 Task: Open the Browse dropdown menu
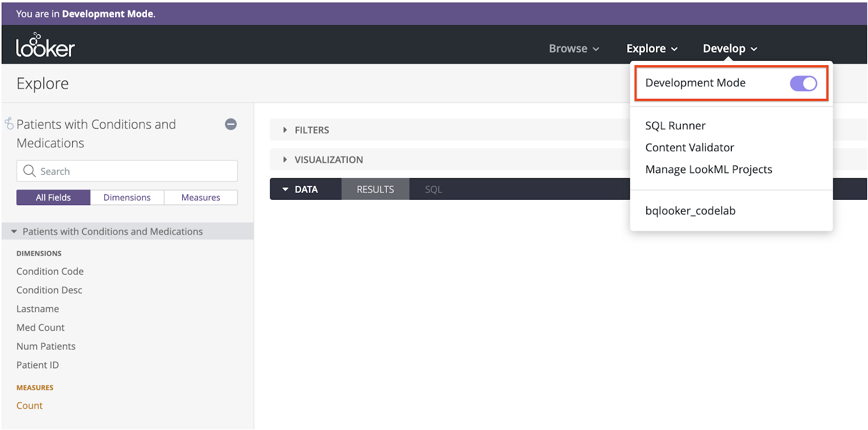[x=573, y=49]
